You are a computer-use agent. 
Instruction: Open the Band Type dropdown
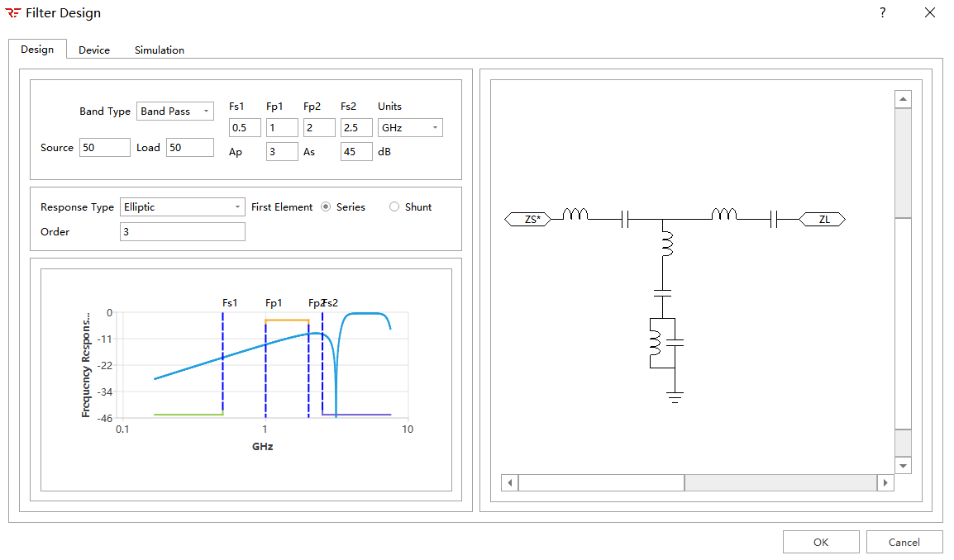coord(175,112)
